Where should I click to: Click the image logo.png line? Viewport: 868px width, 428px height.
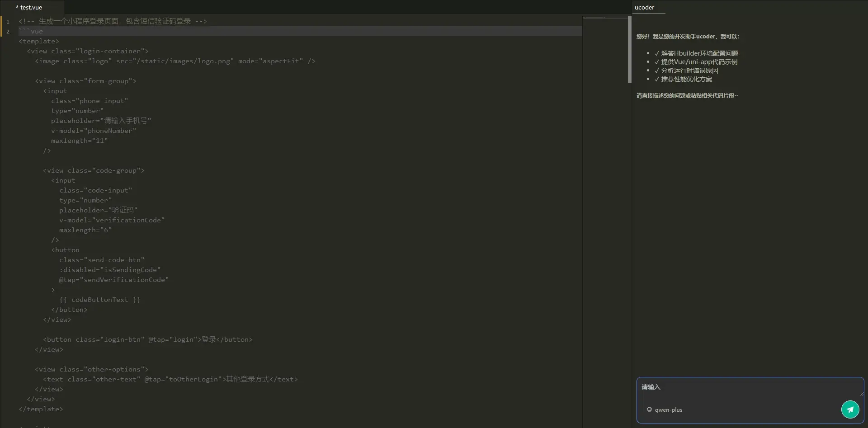click(x=175, y=61)
